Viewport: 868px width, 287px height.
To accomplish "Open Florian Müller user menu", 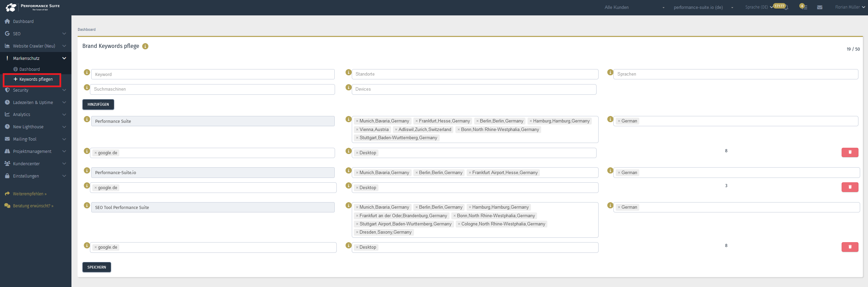I will point(850,7).
